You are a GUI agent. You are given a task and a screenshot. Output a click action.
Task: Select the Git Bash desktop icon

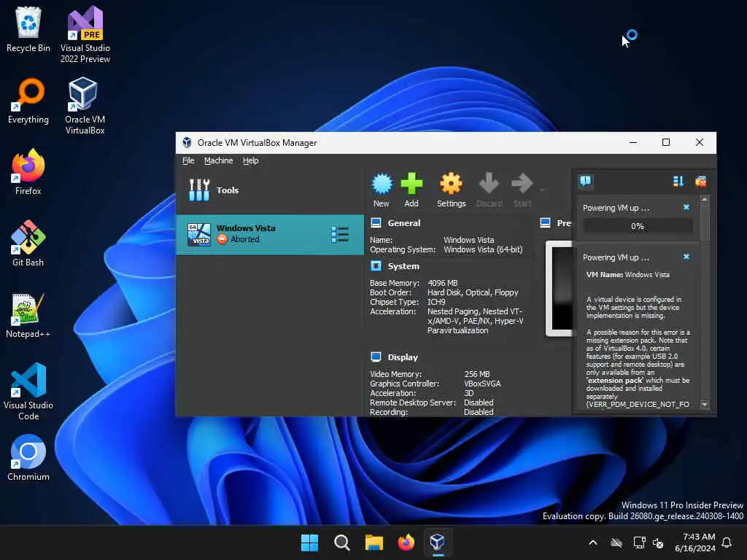[28, 244]
